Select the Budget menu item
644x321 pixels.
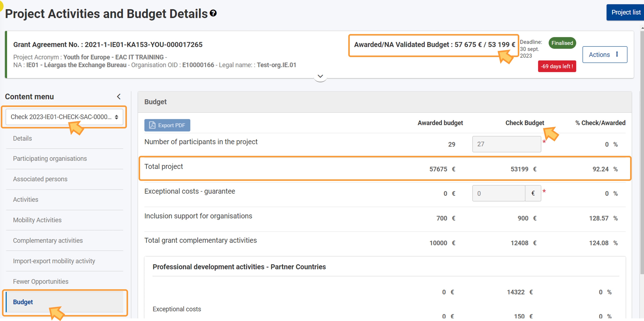[23, 302]
